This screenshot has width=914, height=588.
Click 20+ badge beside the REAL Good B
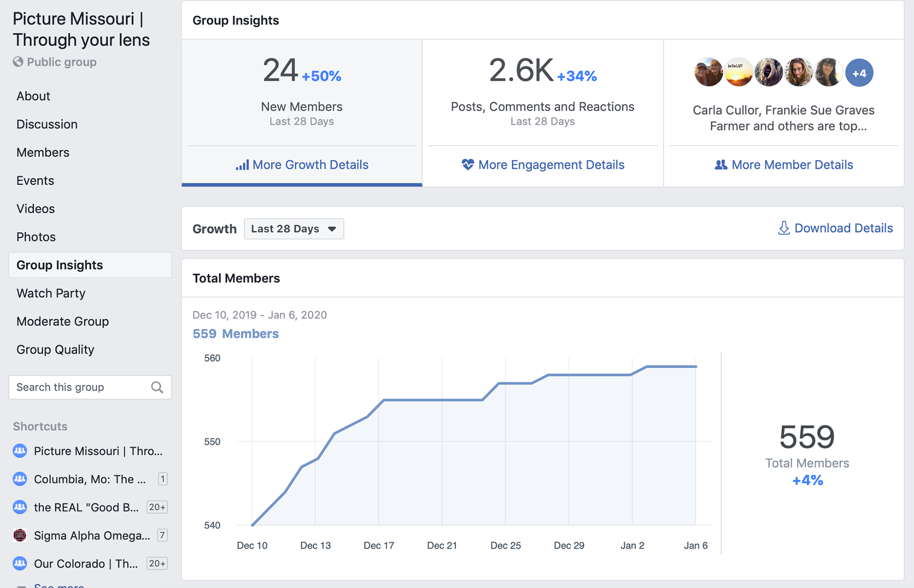(x=157, y=507)
